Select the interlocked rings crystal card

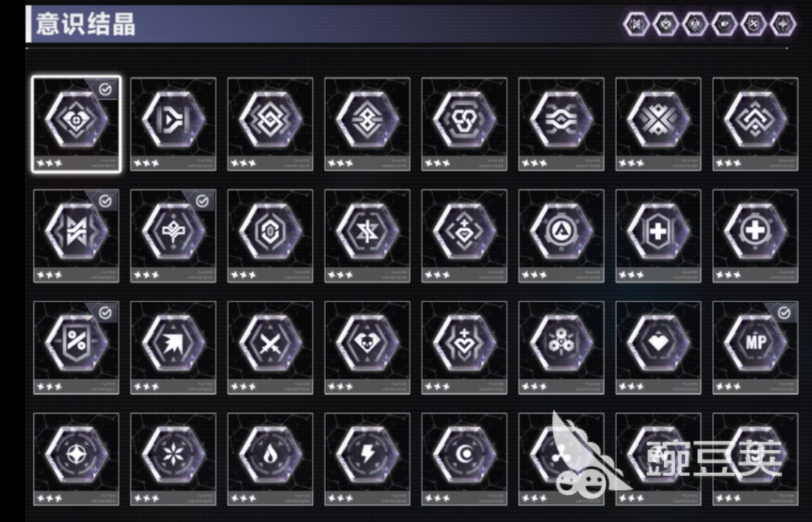pyautogui.click(x=464, y=124)
